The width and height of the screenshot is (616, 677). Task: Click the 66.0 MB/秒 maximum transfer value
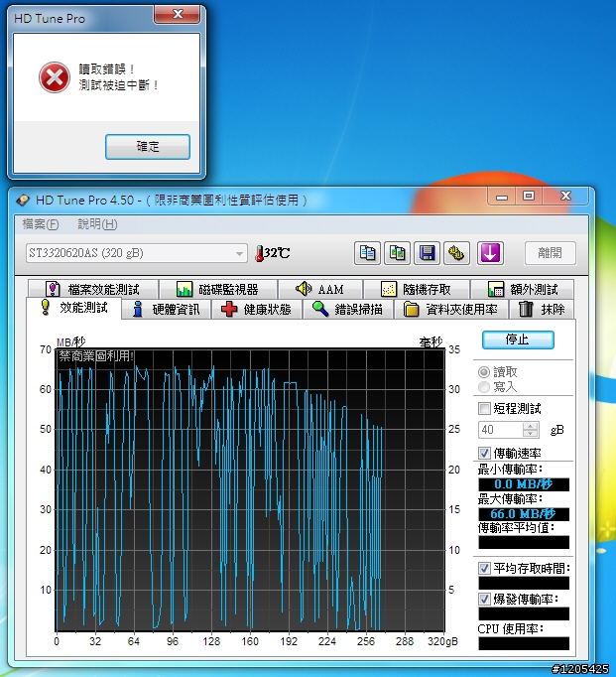[524, 514]
